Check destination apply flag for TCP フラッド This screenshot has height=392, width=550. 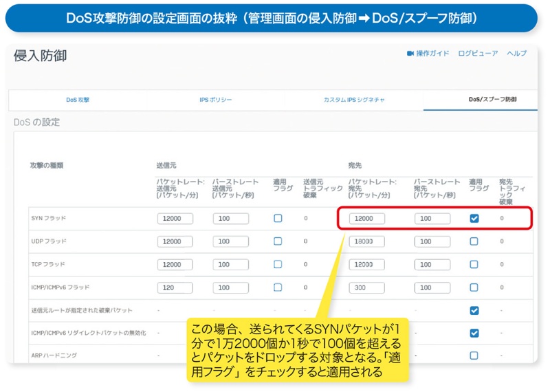click(474, 264)
